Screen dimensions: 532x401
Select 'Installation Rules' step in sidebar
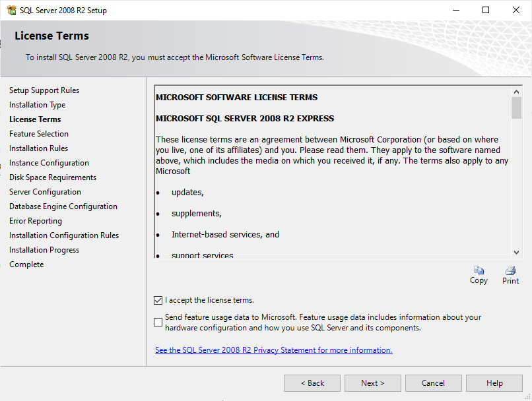[38, 148]
